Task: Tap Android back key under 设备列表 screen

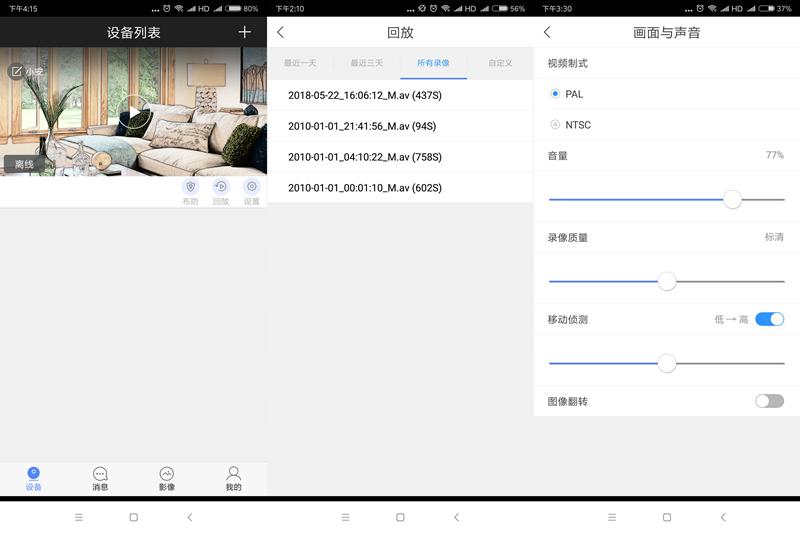Action: (190, 517)
